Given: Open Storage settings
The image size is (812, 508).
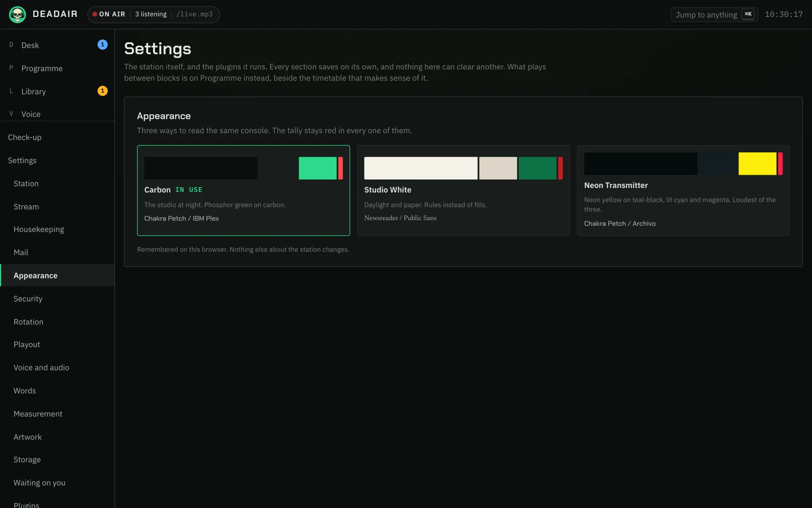Looking at the screenshot, I should [x=58, y=459].
